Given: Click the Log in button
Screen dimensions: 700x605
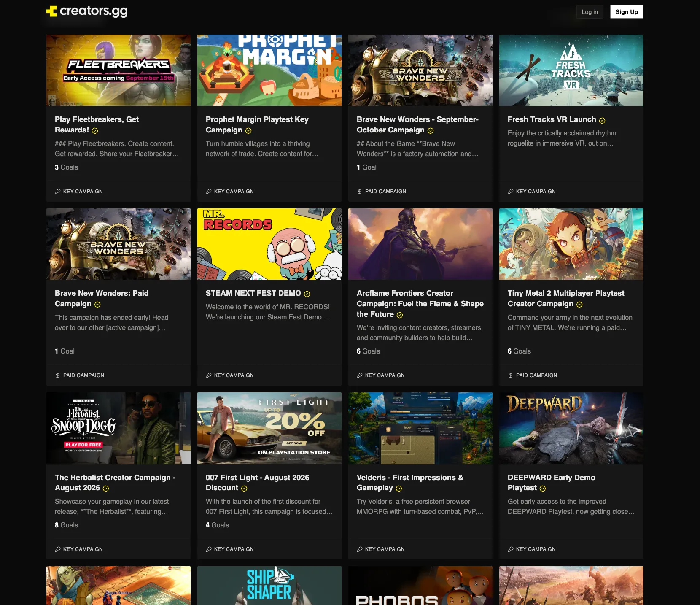Looking at the screenshot, I should pyautogui.click(x=590, y=12).
